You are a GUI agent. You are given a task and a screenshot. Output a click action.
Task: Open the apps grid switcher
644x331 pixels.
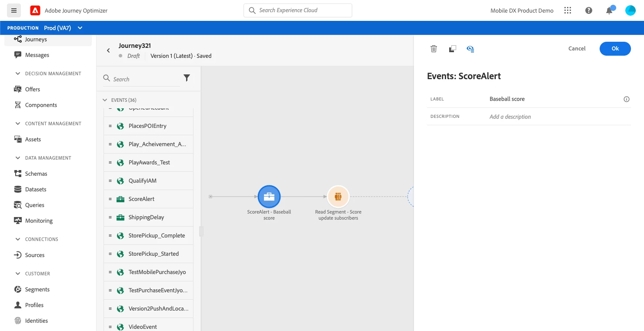tap(567, 10)
